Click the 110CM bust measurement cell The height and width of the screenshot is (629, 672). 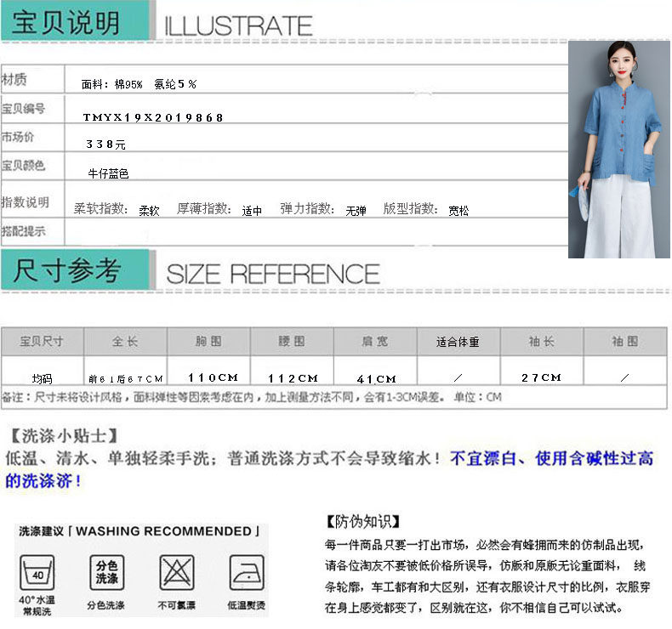pos(213,377)
